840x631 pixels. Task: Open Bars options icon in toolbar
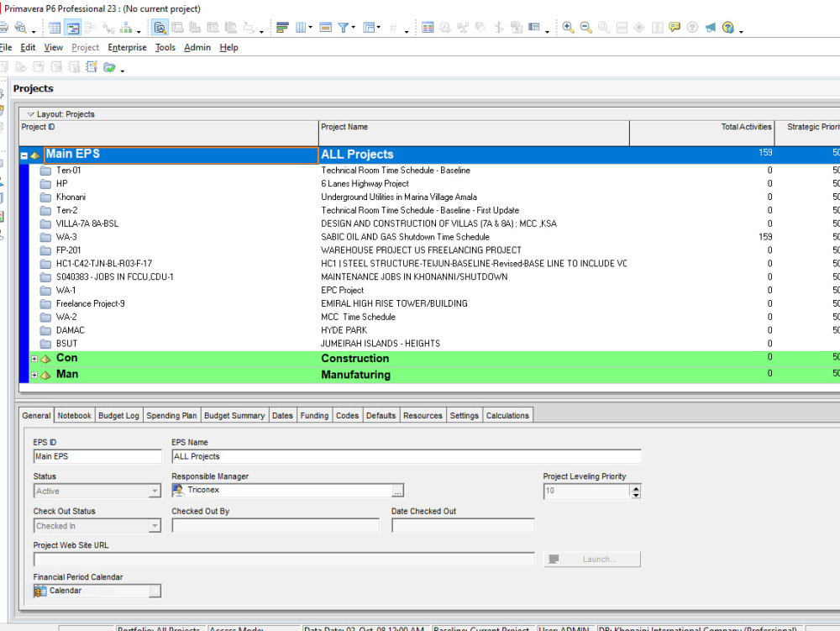282,28
